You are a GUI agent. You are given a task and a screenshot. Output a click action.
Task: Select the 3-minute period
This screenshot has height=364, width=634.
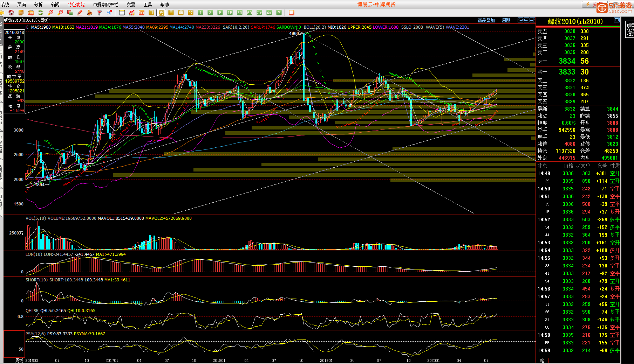tap(210, 13)
